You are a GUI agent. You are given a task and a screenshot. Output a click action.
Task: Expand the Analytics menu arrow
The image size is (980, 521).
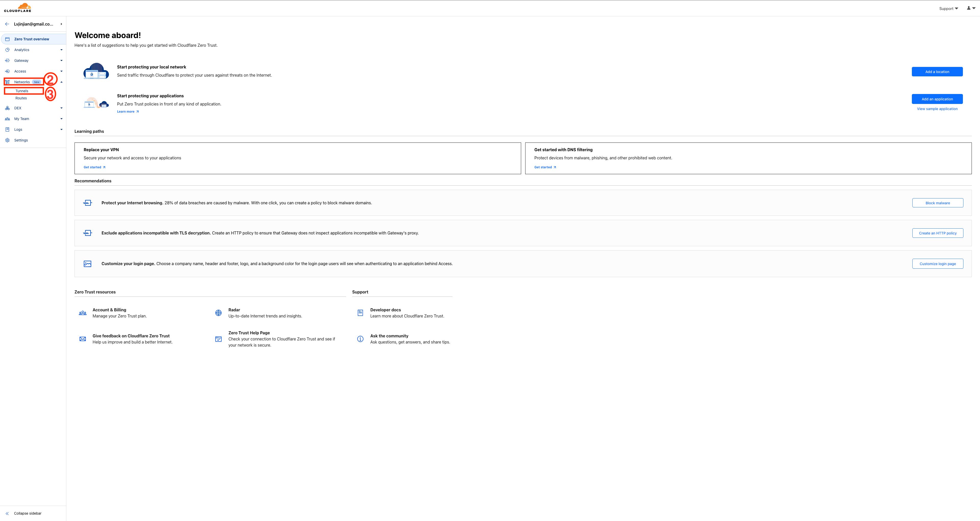61,50
